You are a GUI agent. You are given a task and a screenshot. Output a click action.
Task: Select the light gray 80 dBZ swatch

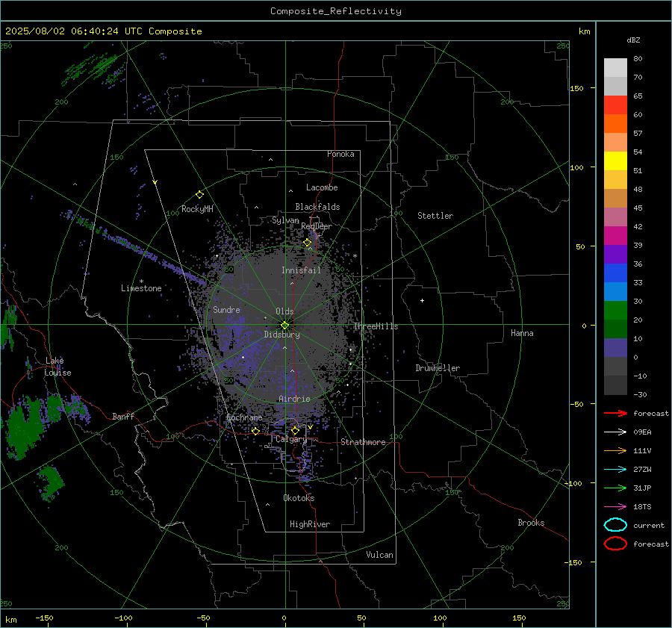tap(615, 68)
